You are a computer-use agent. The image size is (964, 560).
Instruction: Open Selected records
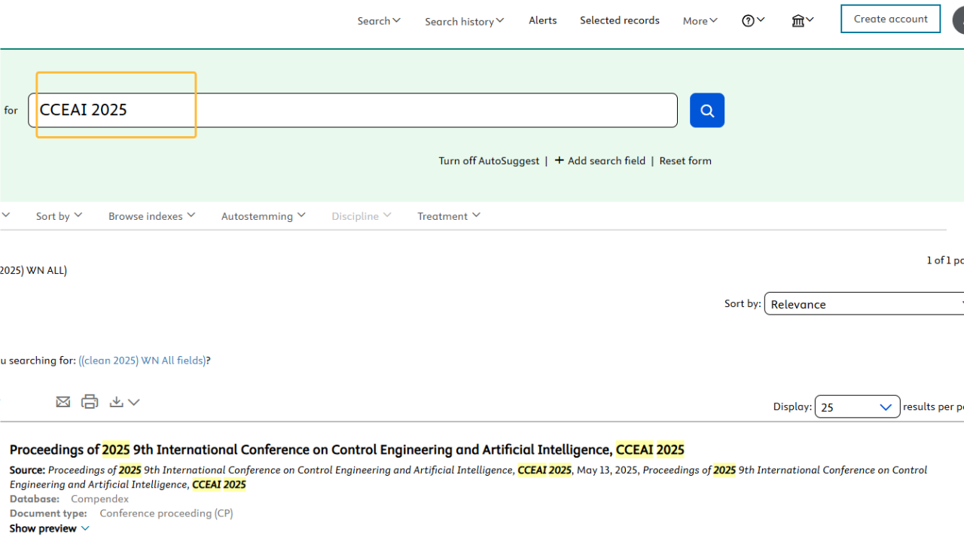620,20
